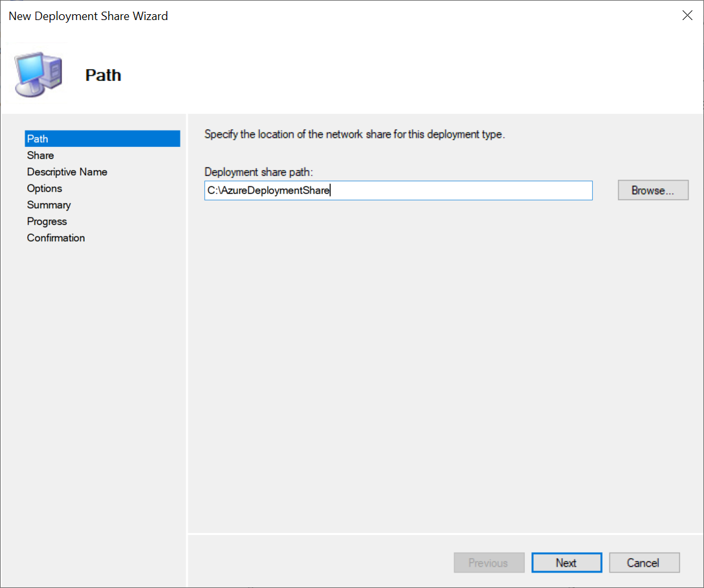This screenshot has height=588, width=704.
Task: Close the New Deployment Share Wizard window
Action: (x=687, y=16)
